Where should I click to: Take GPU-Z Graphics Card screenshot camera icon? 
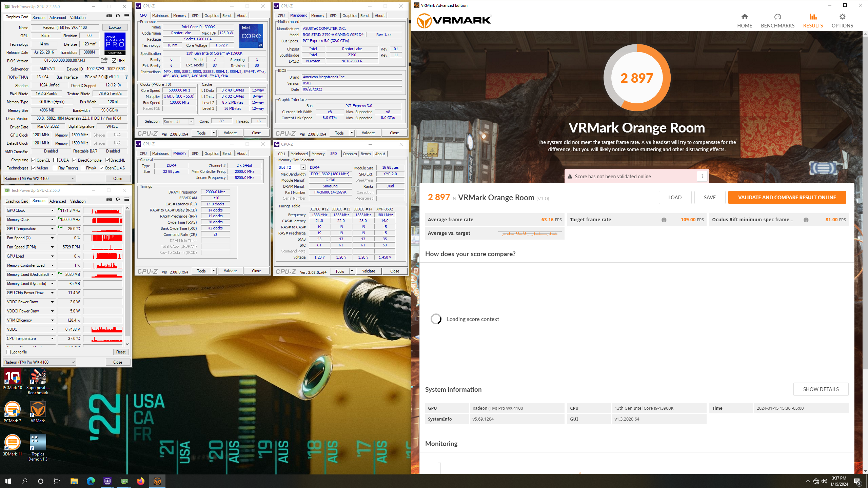(109, 16)
